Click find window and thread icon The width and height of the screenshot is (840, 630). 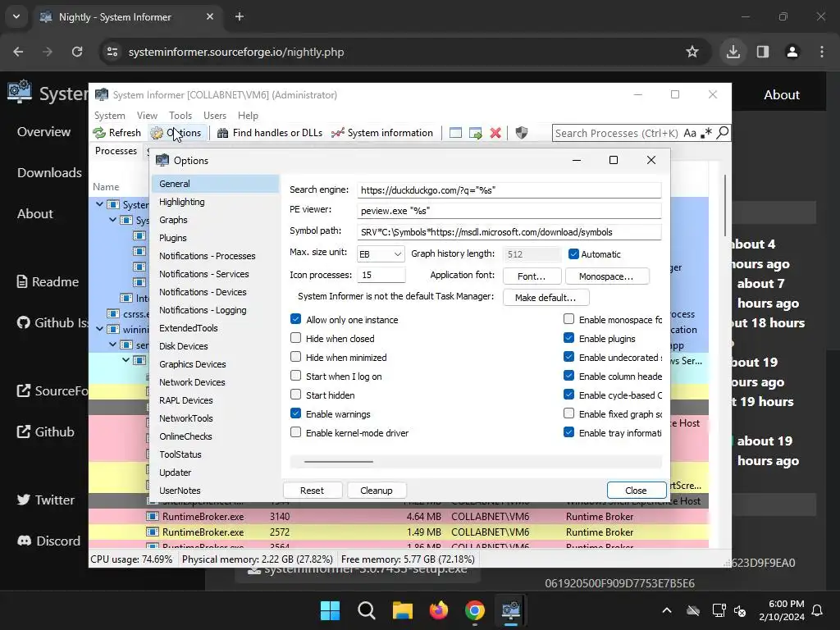[x=475, y=133]
